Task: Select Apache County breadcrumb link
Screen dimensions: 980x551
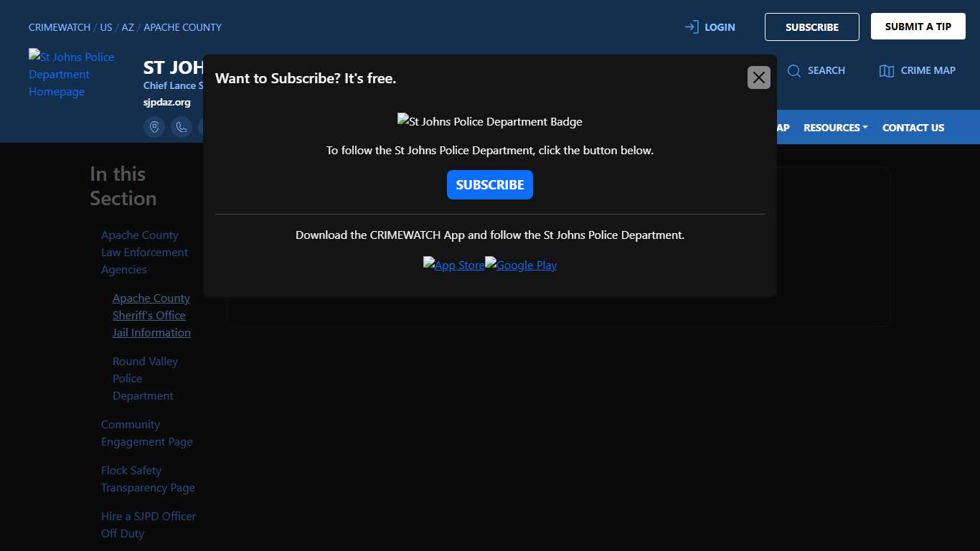Action: (182, 27)
